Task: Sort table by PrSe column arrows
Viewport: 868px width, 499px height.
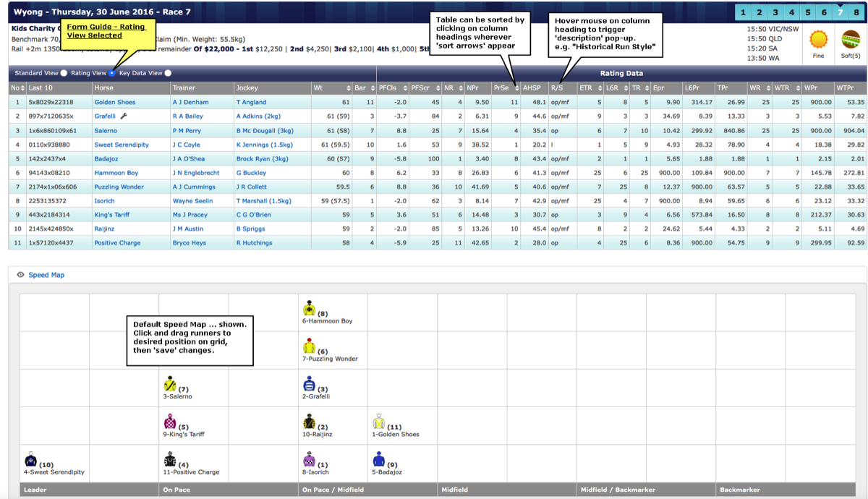Action: pos(516,88)
